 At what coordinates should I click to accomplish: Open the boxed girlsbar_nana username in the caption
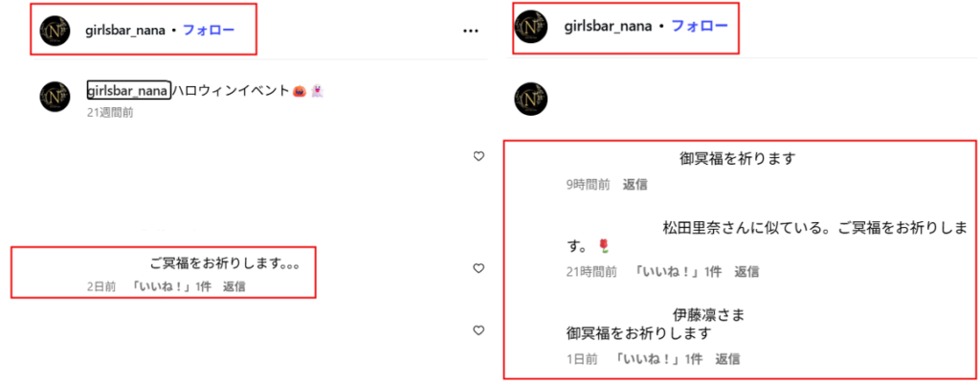tap(128, 91)
